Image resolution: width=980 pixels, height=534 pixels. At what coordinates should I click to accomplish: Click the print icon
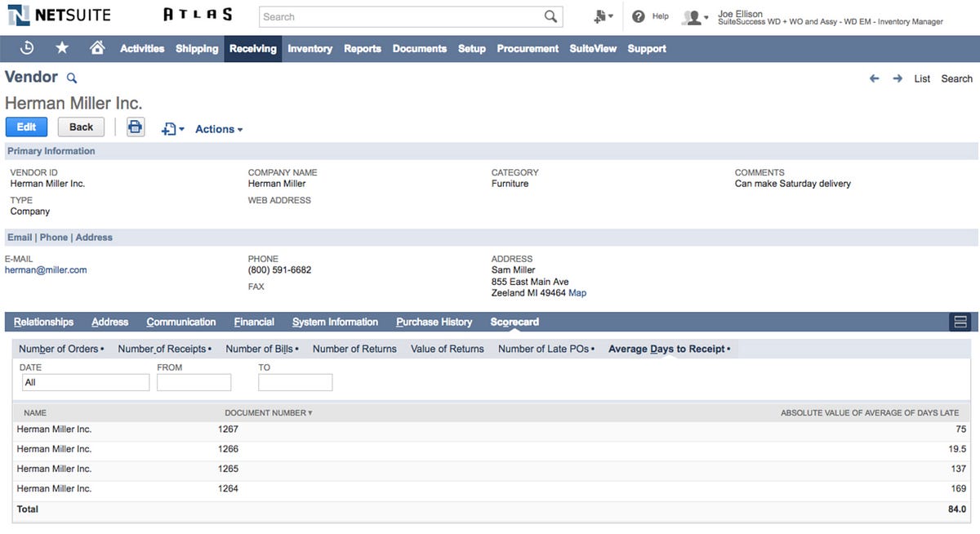[x=136, y=127]
